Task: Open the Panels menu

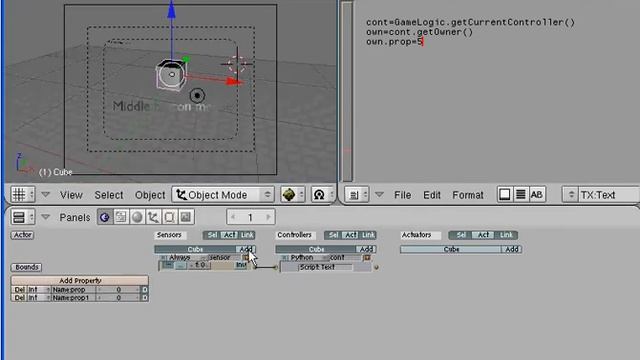Action: (75, 218)
